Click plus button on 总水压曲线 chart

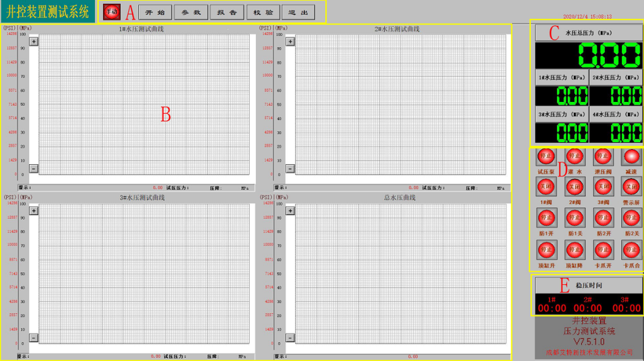click(290, 211)
